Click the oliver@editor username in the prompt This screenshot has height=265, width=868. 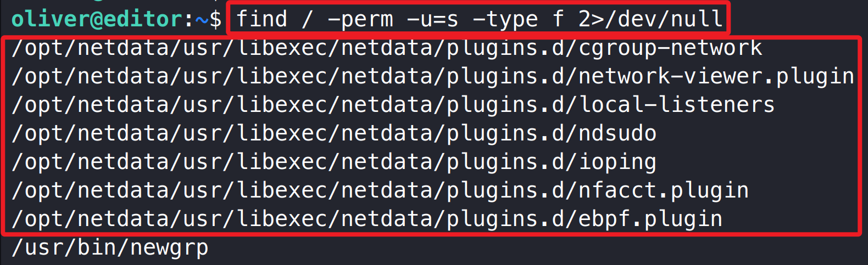click(97, 19)
